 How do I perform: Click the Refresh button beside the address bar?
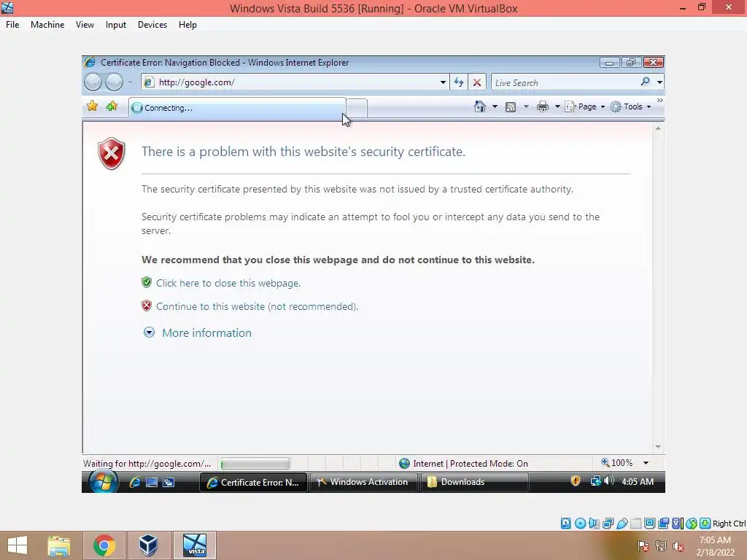(x=459, y=82)
